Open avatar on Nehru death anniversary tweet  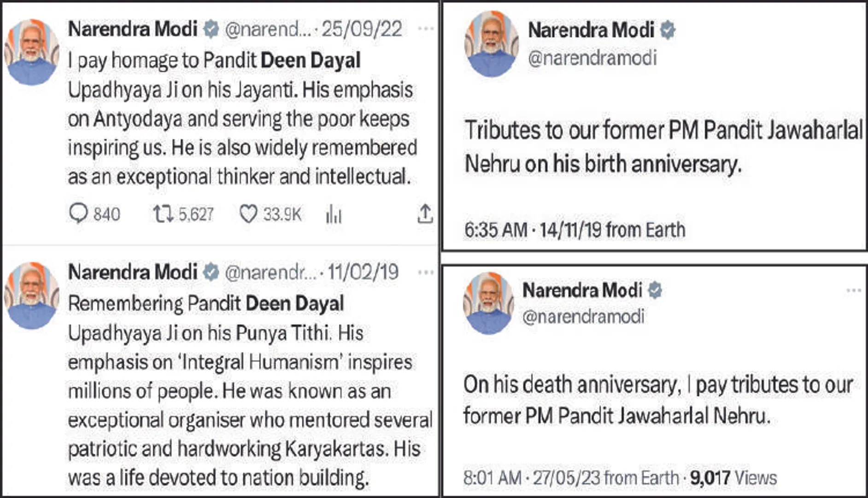488,303
